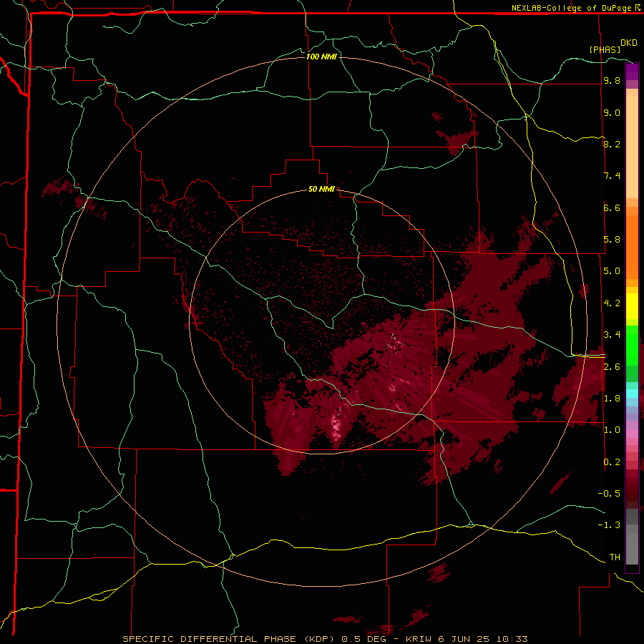Click the [PHAS] legend header label
644x644 pixels.
[x=605, y=49]
